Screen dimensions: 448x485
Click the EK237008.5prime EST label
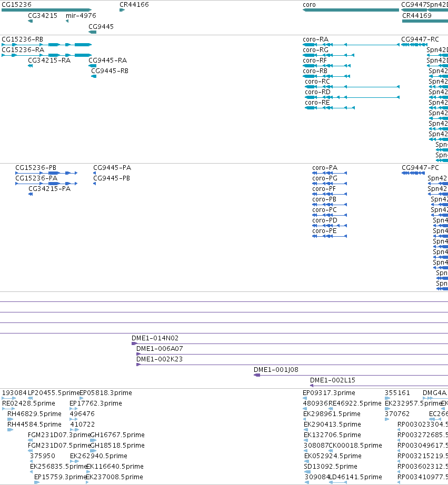[x=114, y=477]
